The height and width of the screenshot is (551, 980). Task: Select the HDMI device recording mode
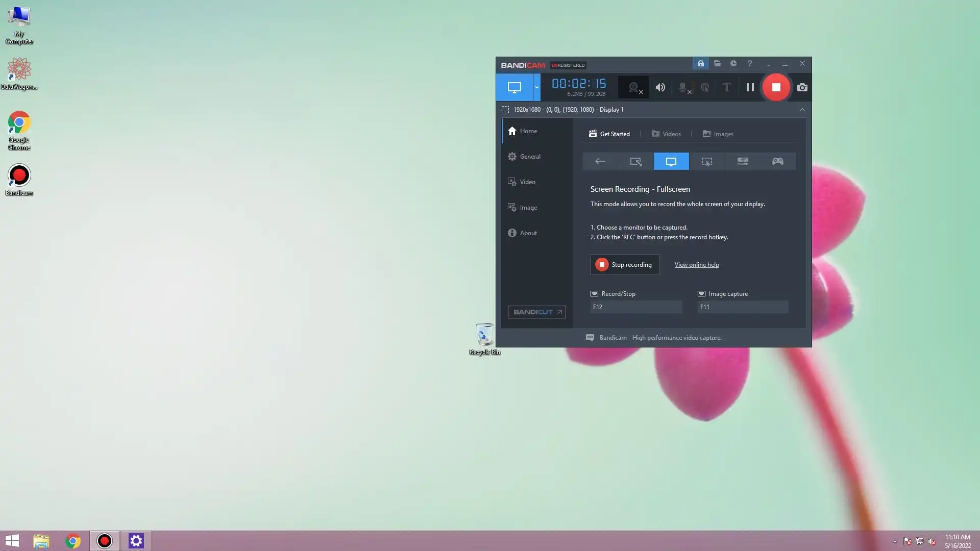(742, 161)
